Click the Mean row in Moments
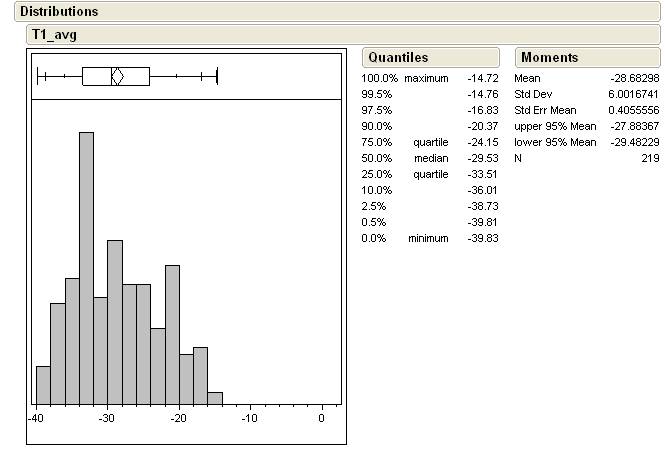 tap(527, 78)
